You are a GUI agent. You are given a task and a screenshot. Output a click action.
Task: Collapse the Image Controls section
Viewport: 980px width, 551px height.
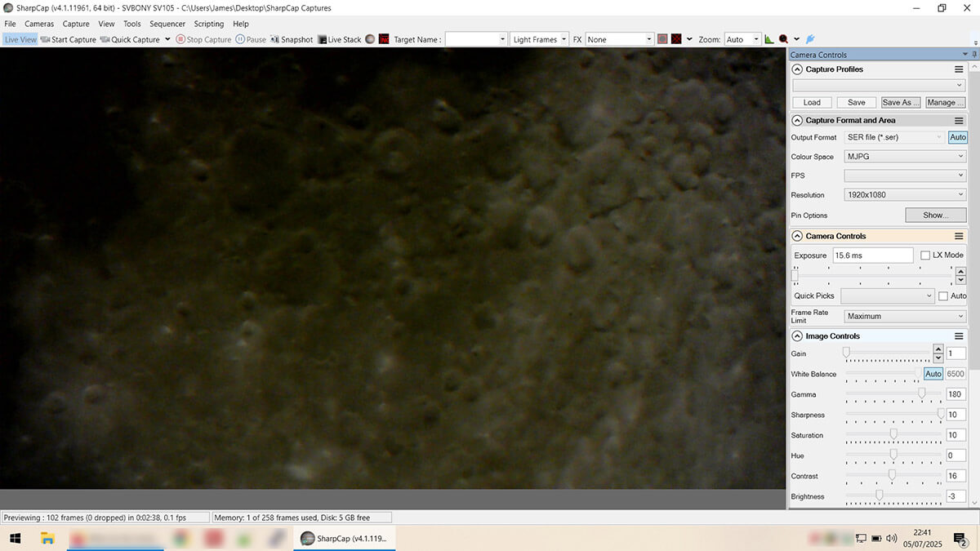tap(797, 335)
